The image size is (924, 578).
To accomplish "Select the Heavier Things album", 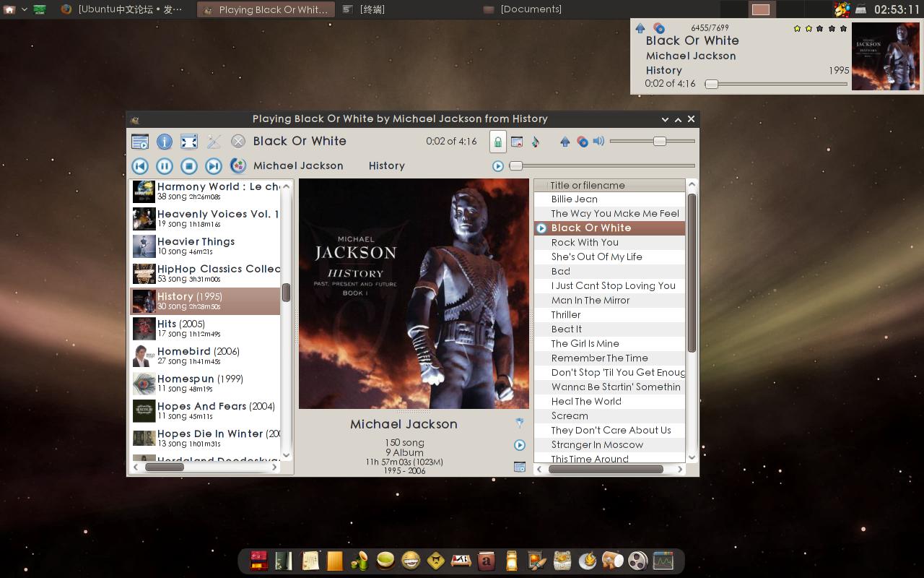I will point(205,246).
